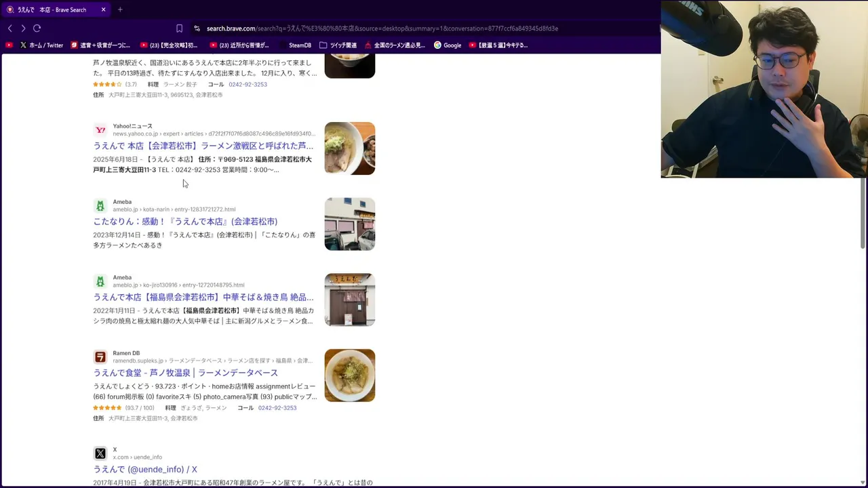Image resolution: width=868 pixels, height=488 pixels.
Task: Open the ツイッチ関連 bookmark folder
Action: click(x=338, y=45)
